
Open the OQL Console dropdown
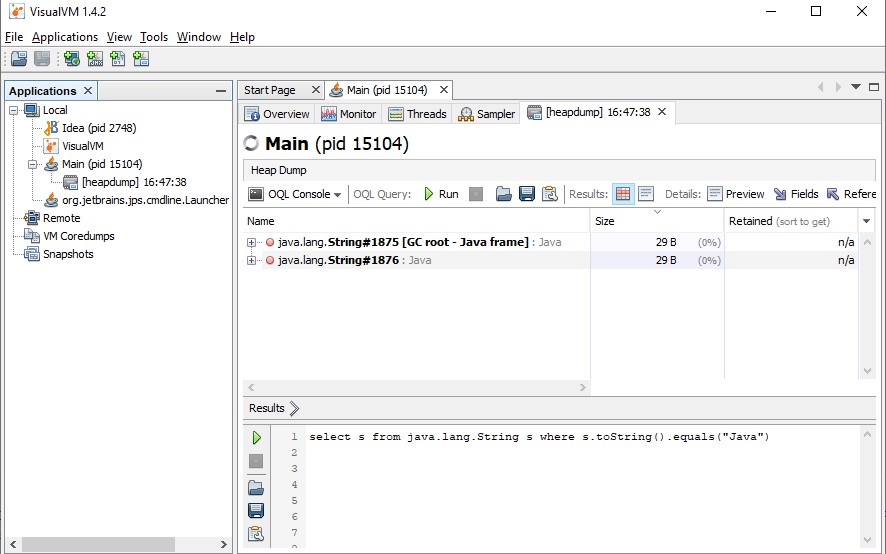295,194
